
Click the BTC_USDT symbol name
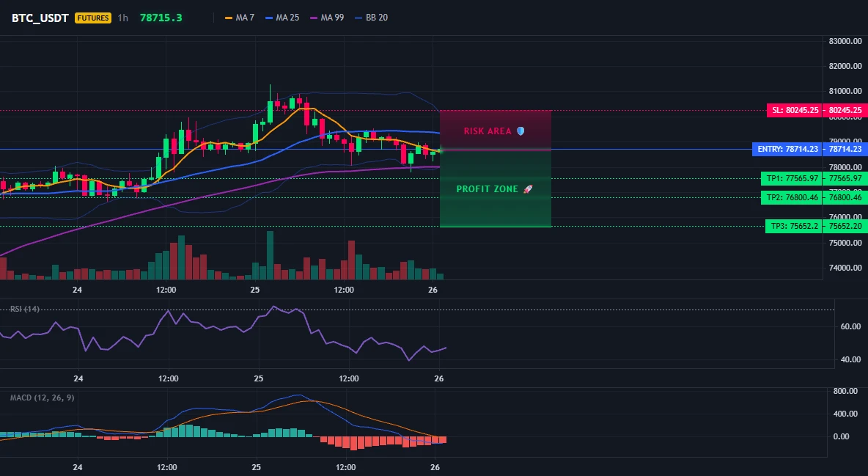[x=40, y=18]
